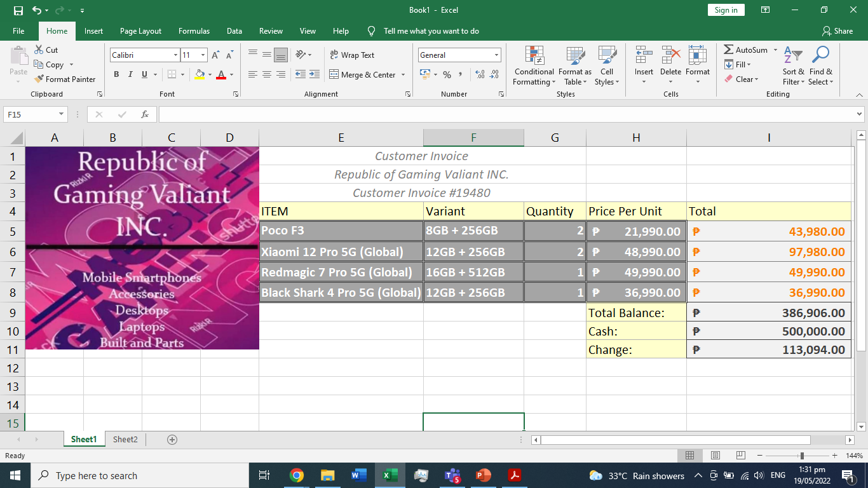This screenshot has width=868, height=488.
Task: Click the Orientation text angle icon
Action: tap(301, 55)
